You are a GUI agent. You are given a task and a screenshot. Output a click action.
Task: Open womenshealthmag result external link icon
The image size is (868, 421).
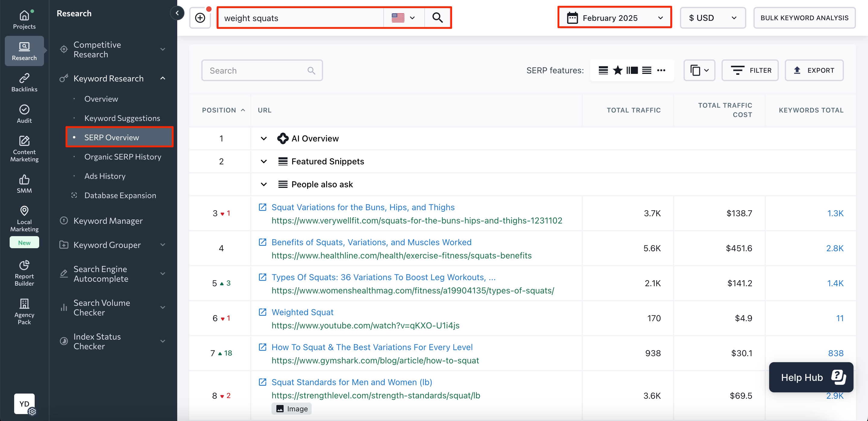(x=263, y=277)
